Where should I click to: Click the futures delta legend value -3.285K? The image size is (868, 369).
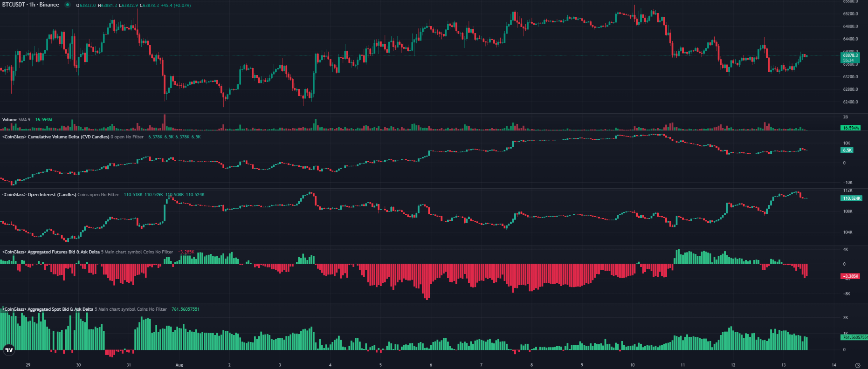tap(186, 252)
